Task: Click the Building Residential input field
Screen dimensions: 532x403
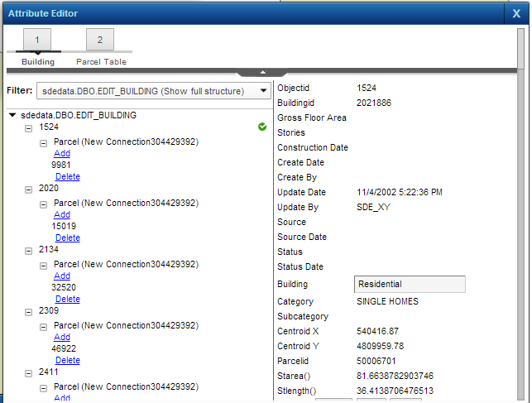Action: (x=410, y=285)
